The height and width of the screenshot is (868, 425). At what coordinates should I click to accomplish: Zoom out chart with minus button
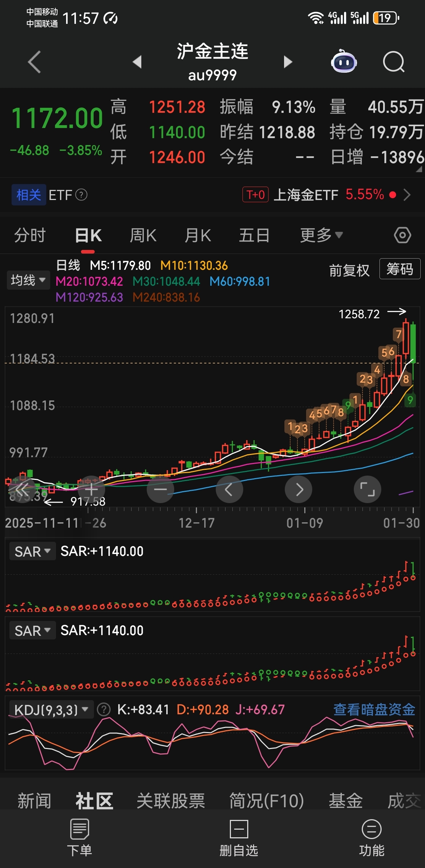pyautogui.click(x=160, y=489)
